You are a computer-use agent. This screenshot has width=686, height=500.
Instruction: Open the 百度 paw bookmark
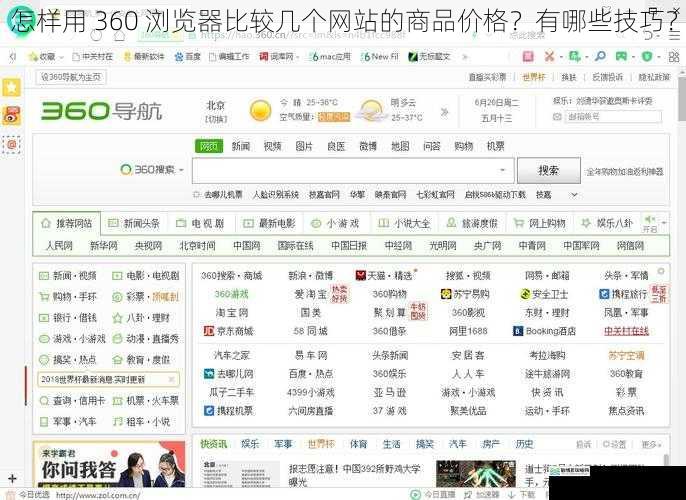click(187, 57)
